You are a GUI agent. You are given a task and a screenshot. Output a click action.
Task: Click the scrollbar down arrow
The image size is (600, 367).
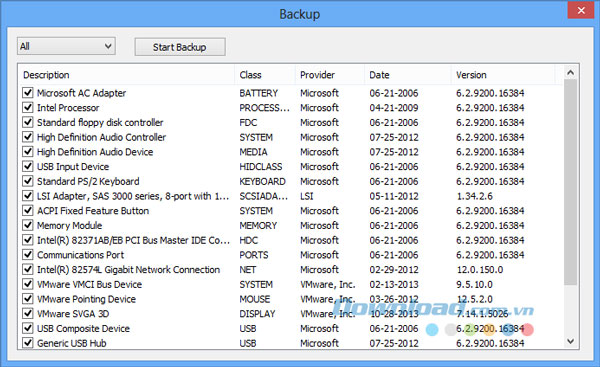coord(571,341)
